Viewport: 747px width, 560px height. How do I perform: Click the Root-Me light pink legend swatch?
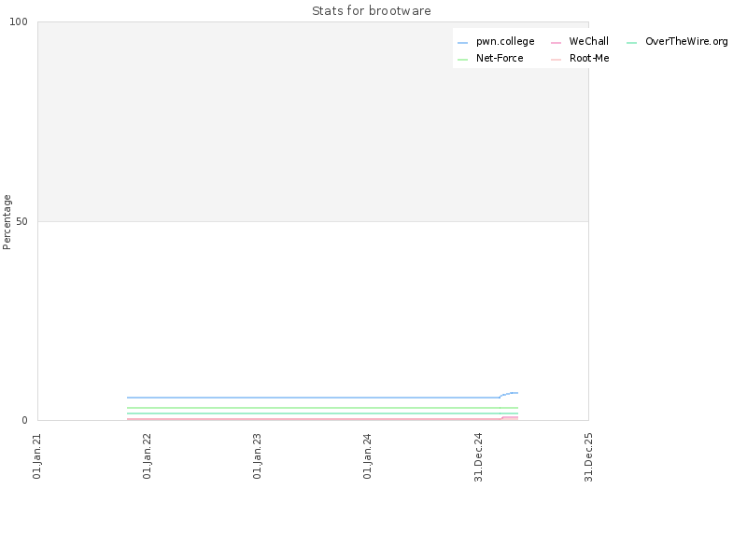coord(556,60)
